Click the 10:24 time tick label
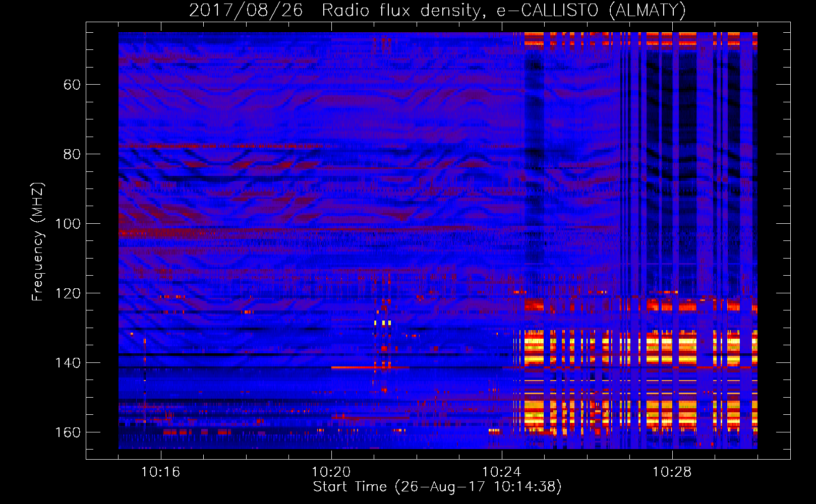The height and width of the screenshot is (504, 816). tap(502, 472)
